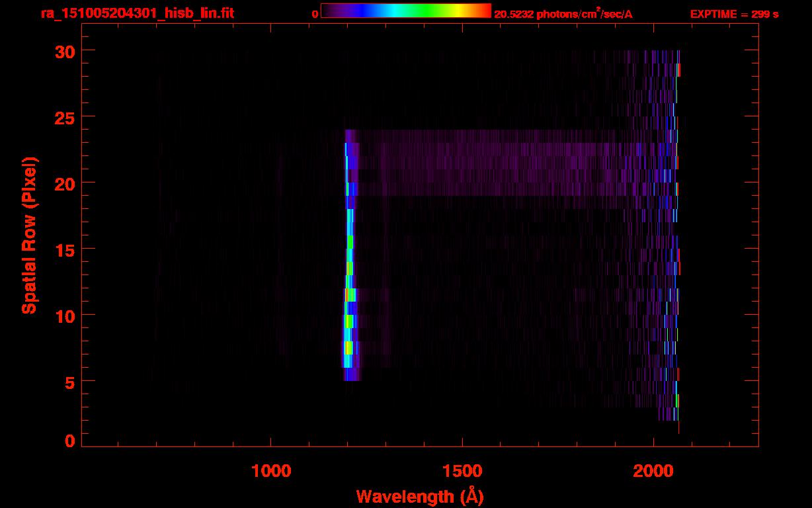Click the filename ra_151005204301_hisb_lin.fit
Image resolution: width=812 pixels, height=508 pixels.
pos(137,13)
